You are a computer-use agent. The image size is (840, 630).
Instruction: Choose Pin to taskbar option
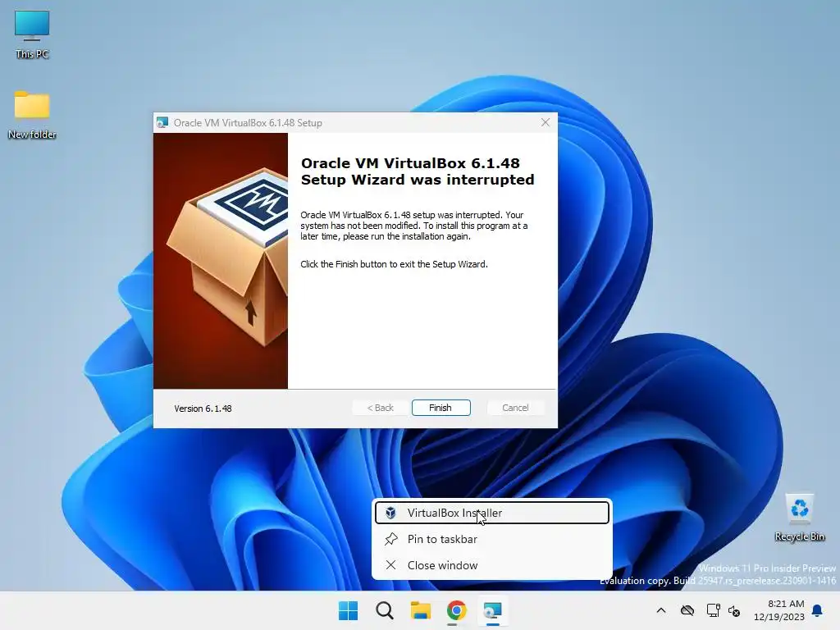tap(492, 539)
